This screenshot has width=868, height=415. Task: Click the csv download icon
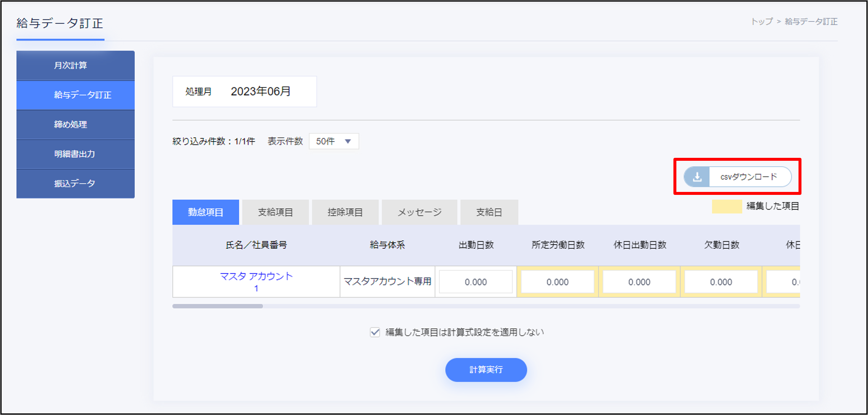click(697, 177)
